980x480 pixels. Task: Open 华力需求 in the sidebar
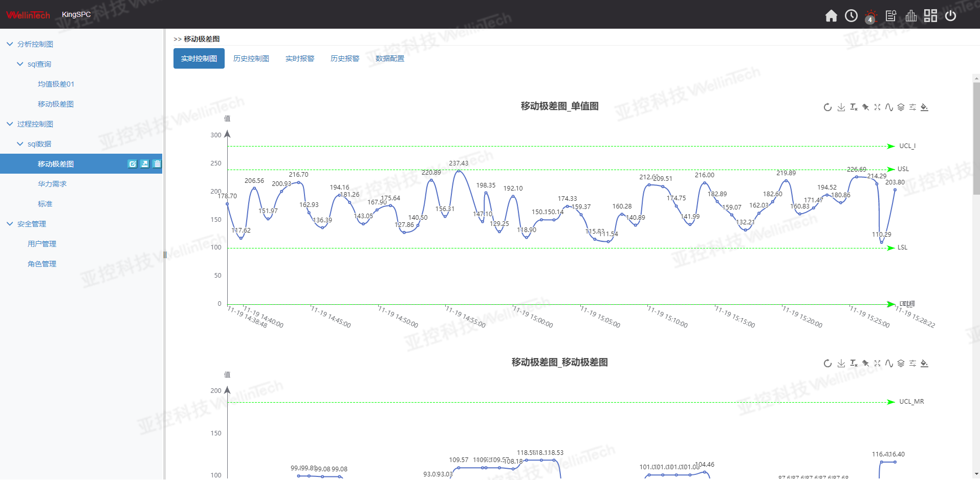pos(52,184)
